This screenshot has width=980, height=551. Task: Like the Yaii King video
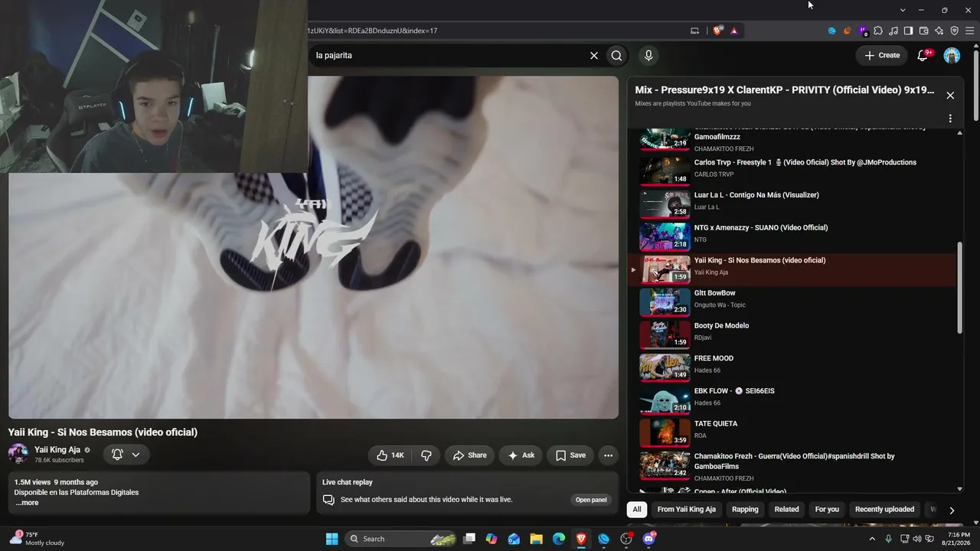(x=390, y=455)
